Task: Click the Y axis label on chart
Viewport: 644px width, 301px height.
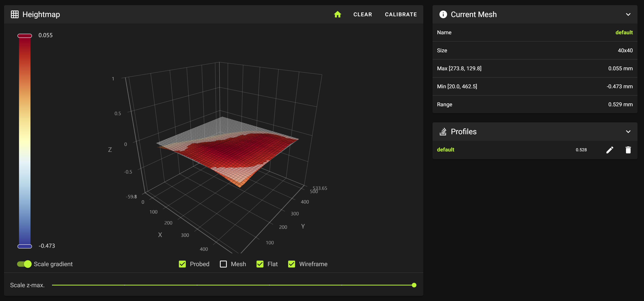Action: click(x=303, y=226)
